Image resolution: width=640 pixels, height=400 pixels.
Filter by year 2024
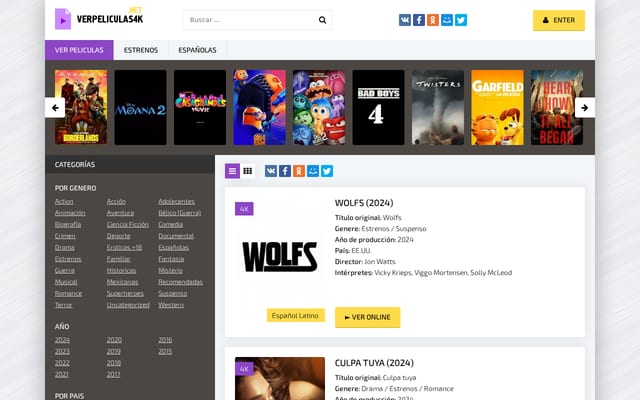point(62,340)
